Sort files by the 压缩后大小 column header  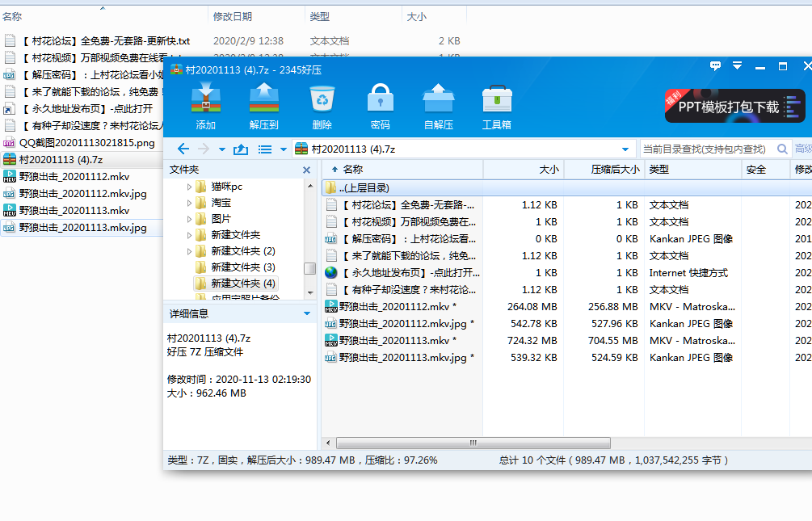603,170
